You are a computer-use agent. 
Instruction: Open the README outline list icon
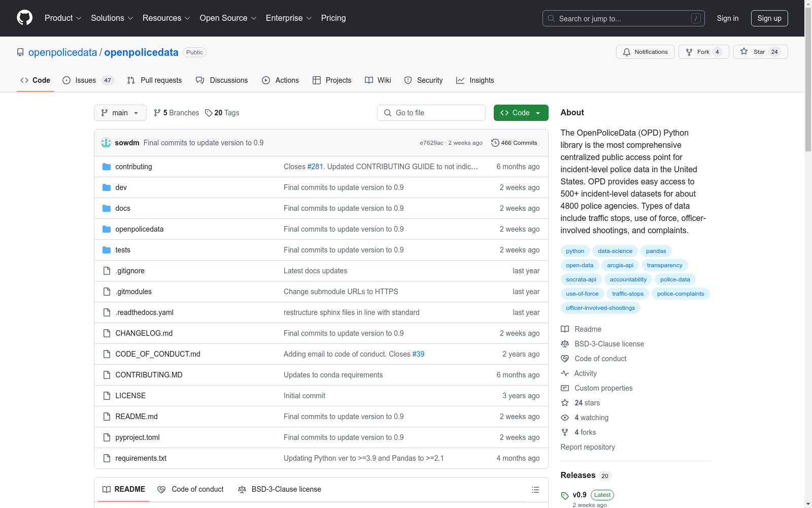click(535, 490)
